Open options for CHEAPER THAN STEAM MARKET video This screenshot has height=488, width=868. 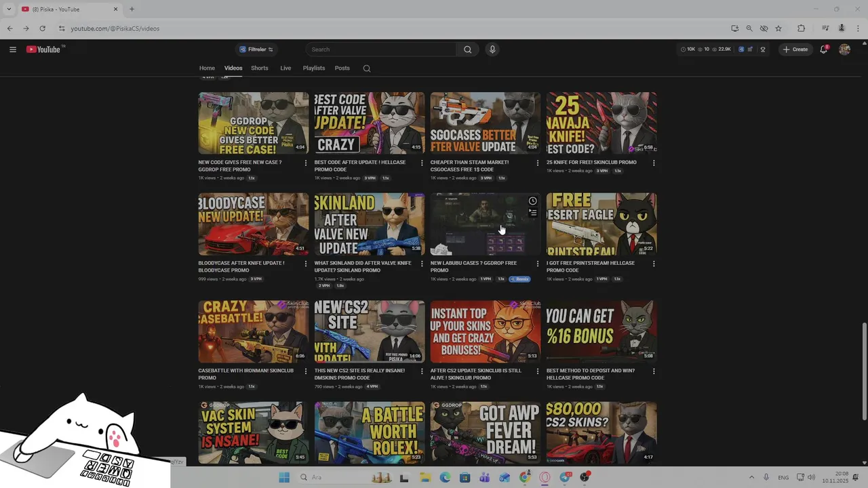538,163
